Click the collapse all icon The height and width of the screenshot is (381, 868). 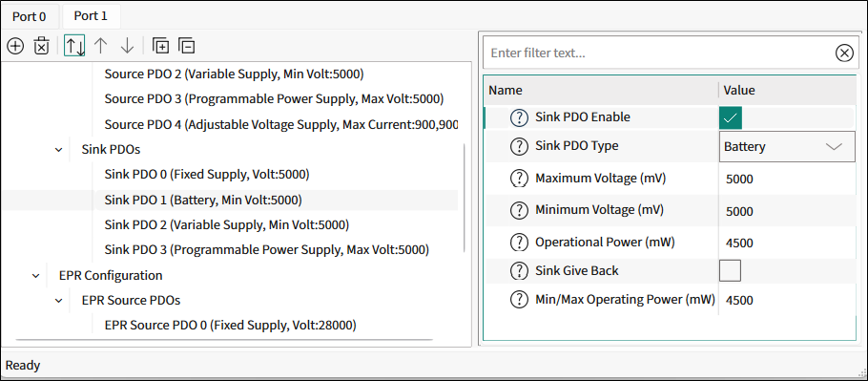tap(187, 46)
